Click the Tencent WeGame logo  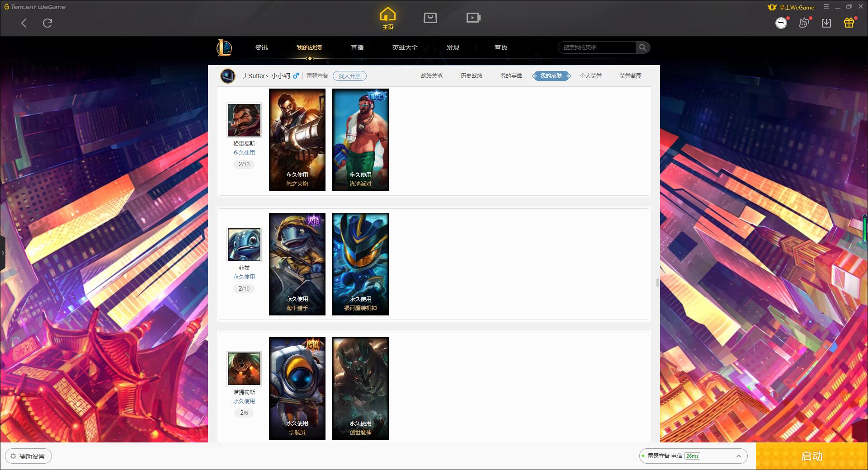[35, 7]
